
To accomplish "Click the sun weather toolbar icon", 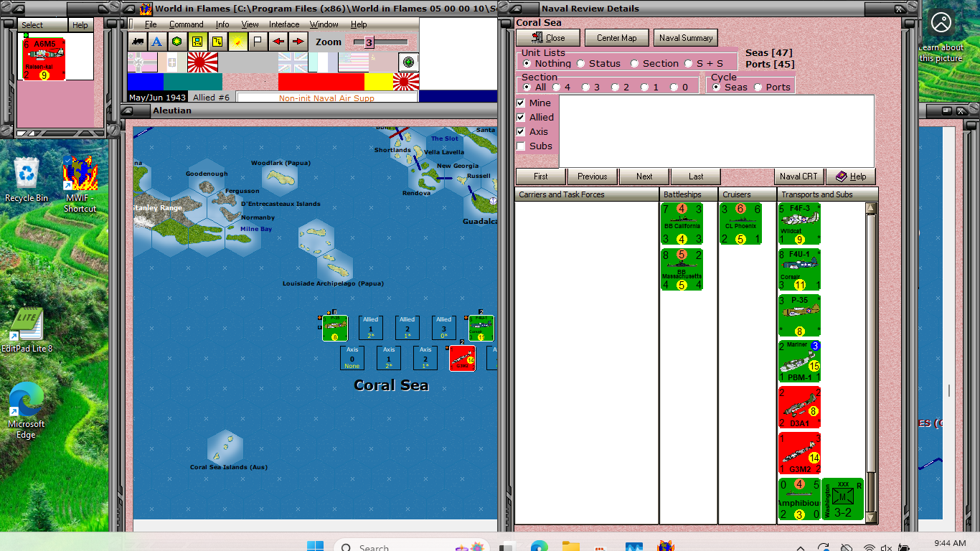I will coord(237,42).
